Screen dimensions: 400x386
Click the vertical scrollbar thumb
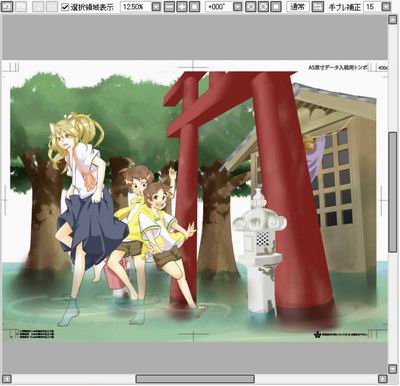393,192
